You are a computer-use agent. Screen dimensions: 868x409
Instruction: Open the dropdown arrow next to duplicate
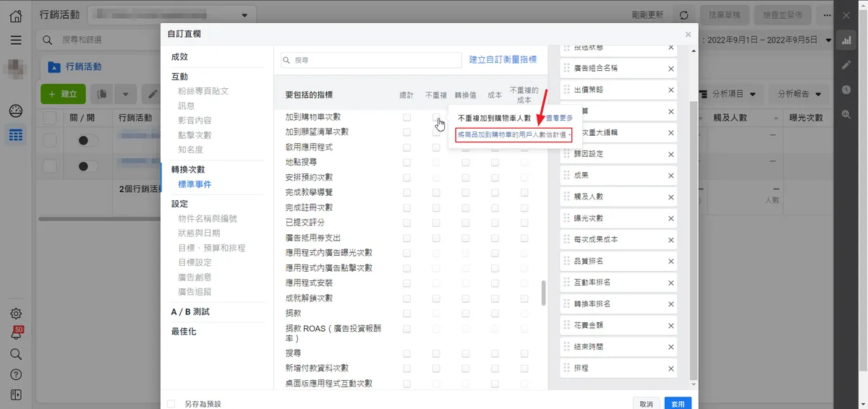point(126,94)
